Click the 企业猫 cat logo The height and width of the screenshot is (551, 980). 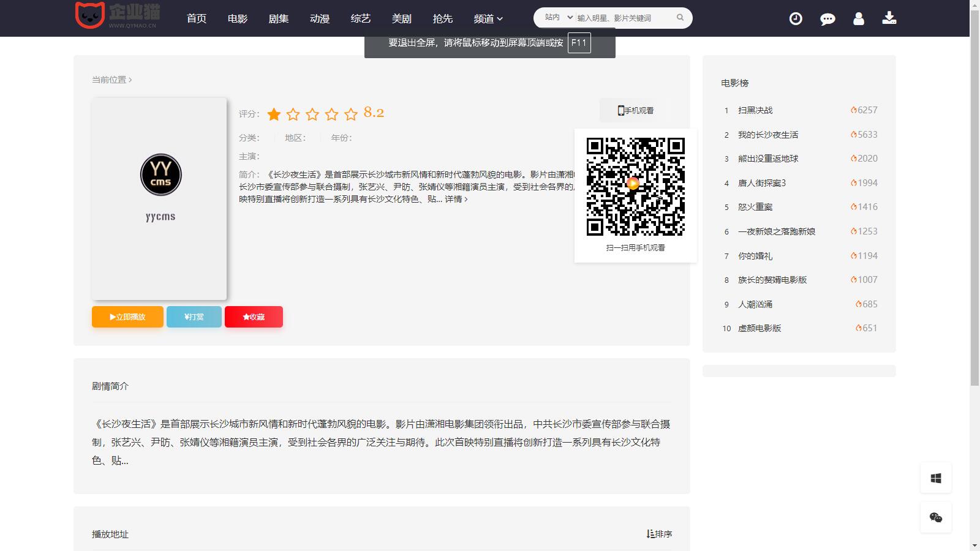(x=89, y=15)
